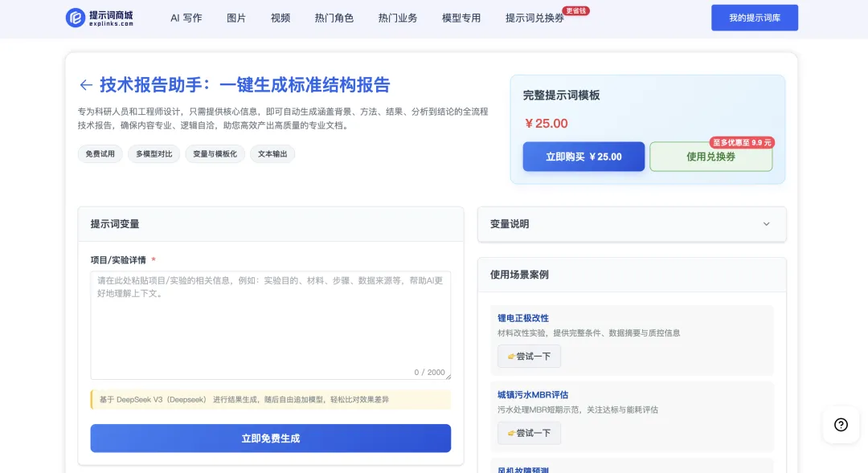Click the page title 技术报告助手
The height and width of the screenshot is (473, 868).
[x=244, y=84]
